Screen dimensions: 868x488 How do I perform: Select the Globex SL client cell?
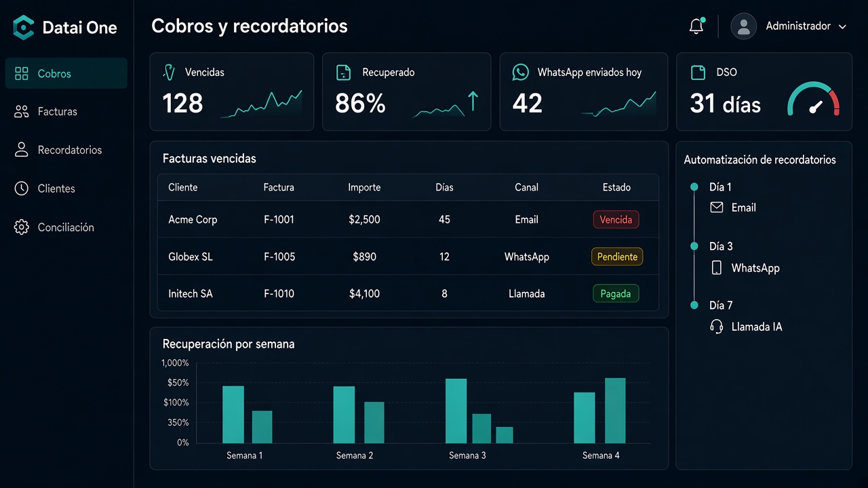(x=191, y=257)
